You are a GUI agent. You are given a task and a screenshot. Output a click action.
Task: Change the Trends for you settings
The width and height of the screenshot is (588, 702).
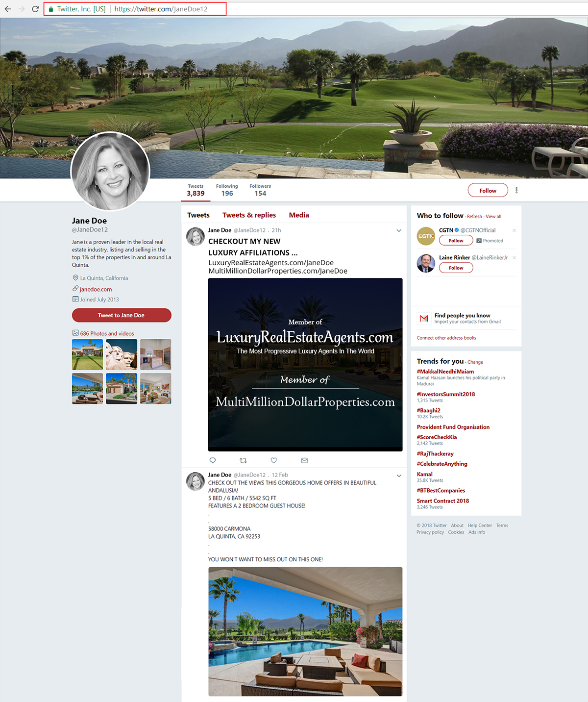[475, 362]
